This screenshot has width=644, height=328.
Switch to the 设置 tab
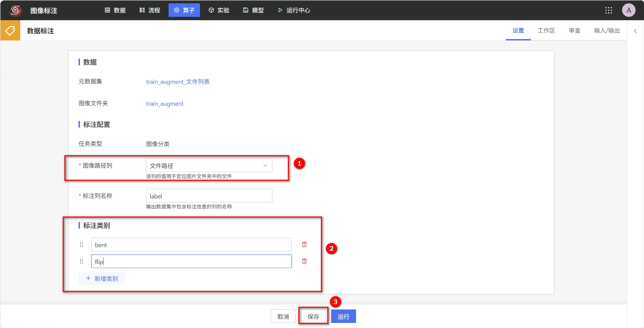click(x=518, y=31)
